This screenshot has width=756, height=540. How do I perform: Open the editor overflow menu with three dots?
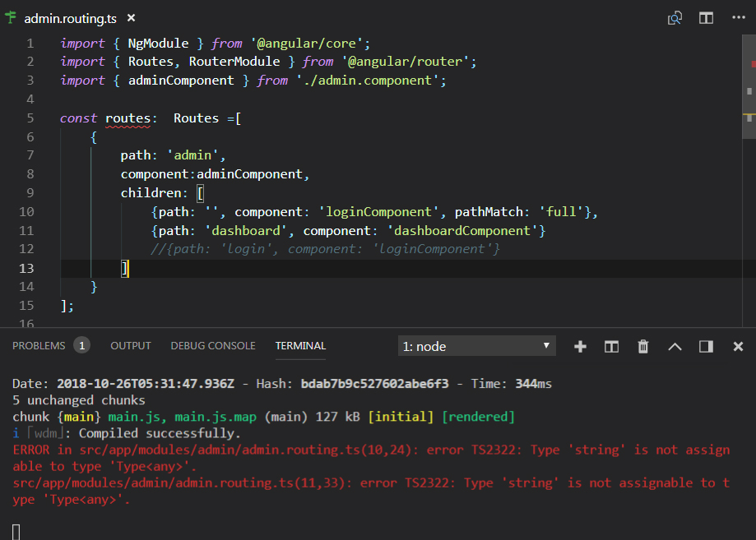click(x=737, y=17)
